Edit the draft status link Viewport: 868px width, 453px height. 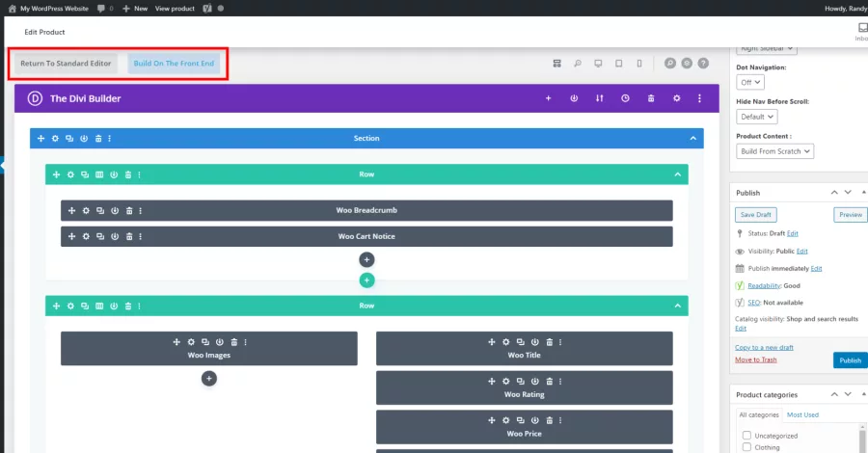click(x=792, y=233)
